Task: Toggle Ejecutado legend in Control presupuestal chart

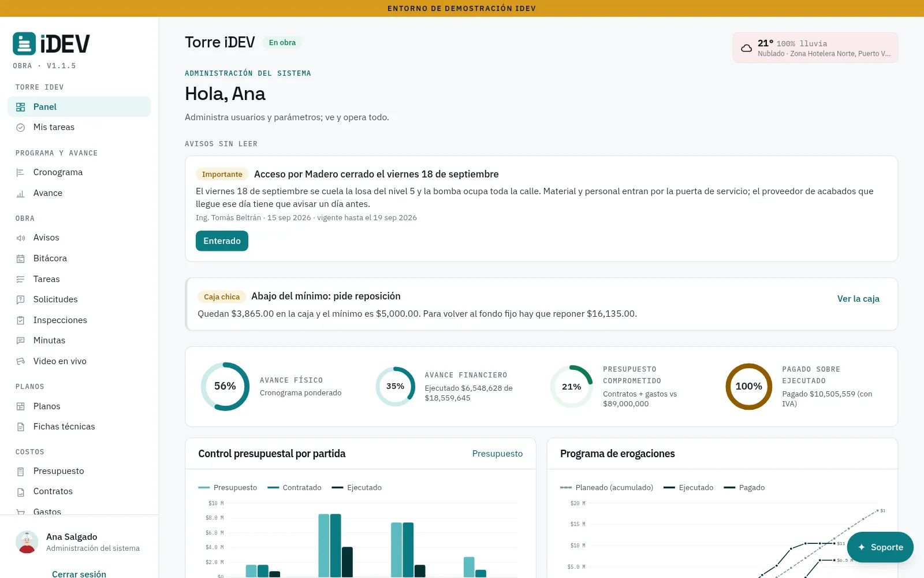Action: point(357,488)
